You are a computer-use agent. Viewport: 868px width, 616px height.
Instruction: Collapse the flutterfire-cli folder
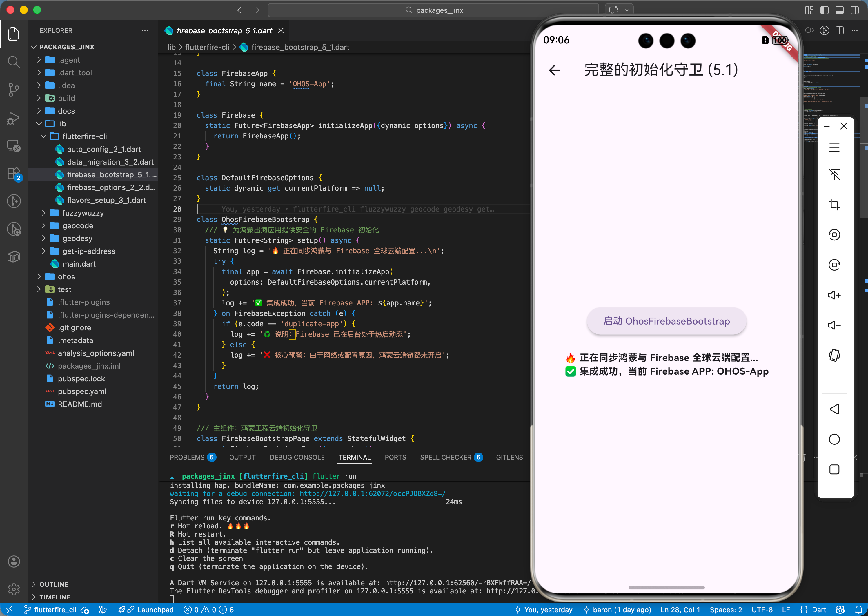84,136
